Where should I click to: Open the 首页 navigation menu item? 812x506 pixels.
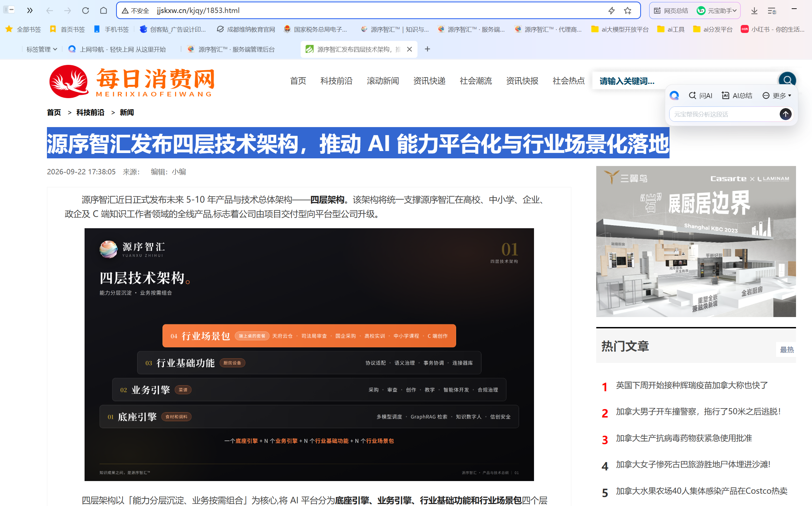[x=298, y=81]
